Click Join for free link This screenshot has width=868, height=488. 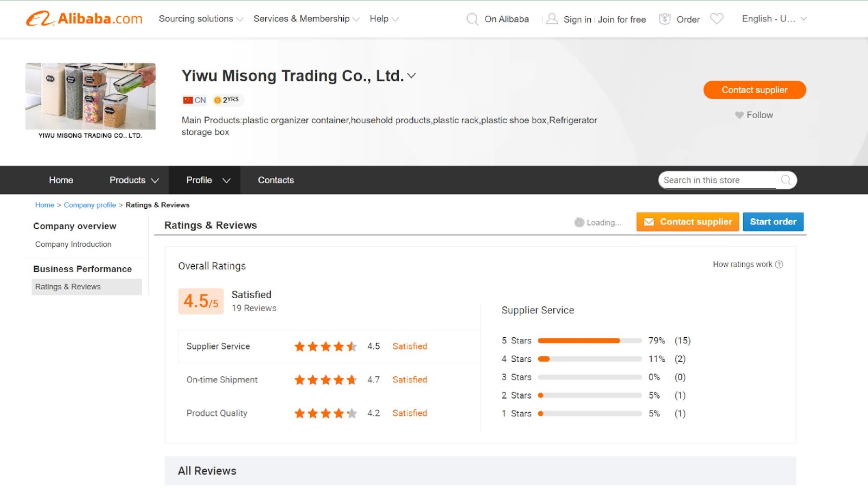[x=622, y=20]
